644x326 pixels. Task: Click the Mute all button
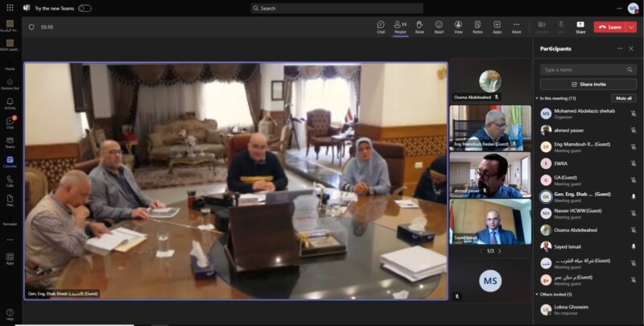point(623,98)
